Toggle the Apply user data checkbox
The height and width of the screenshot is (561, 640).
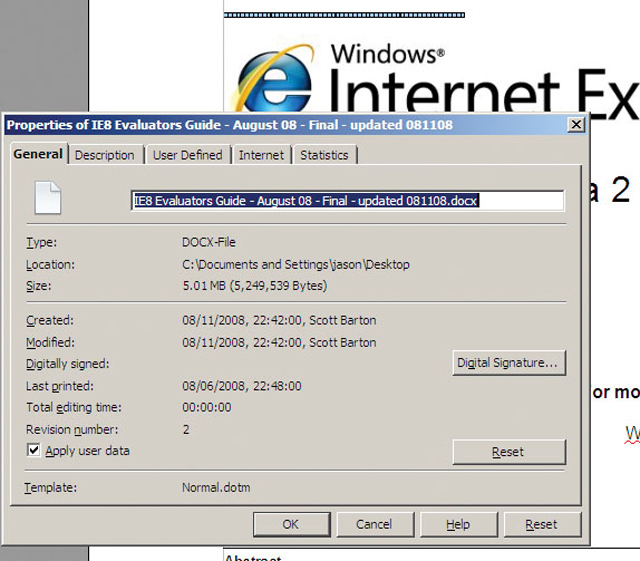tap(34, 451)
